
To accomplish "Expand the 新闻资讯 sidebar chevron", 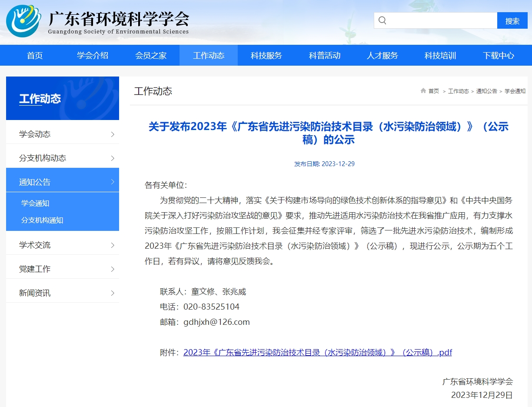I will pos(113,293).
